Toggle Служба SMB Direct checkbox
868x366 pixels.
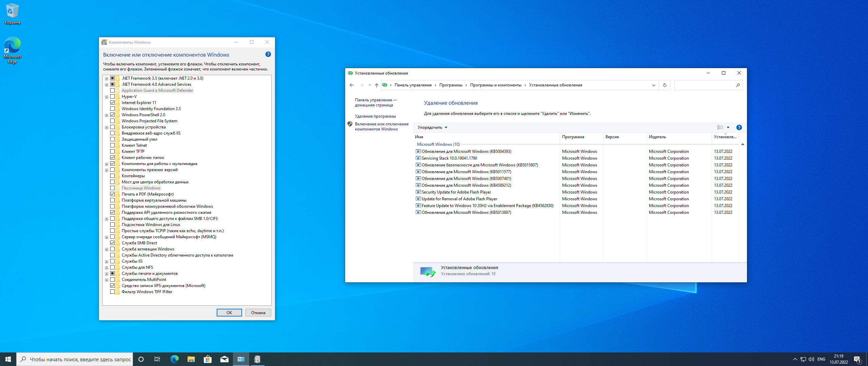pyautogui.click(x=112, y=243)
